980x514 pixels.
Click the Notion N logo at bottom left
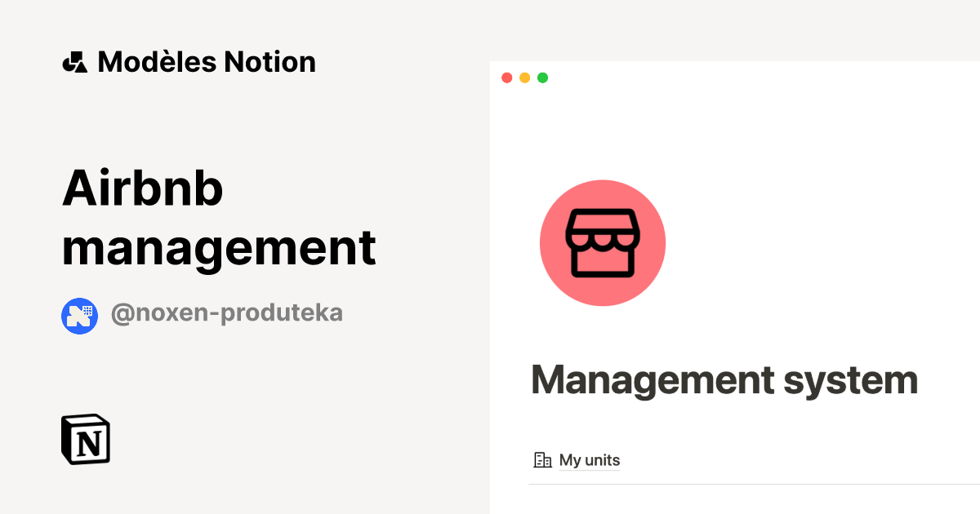pos(85,440)
